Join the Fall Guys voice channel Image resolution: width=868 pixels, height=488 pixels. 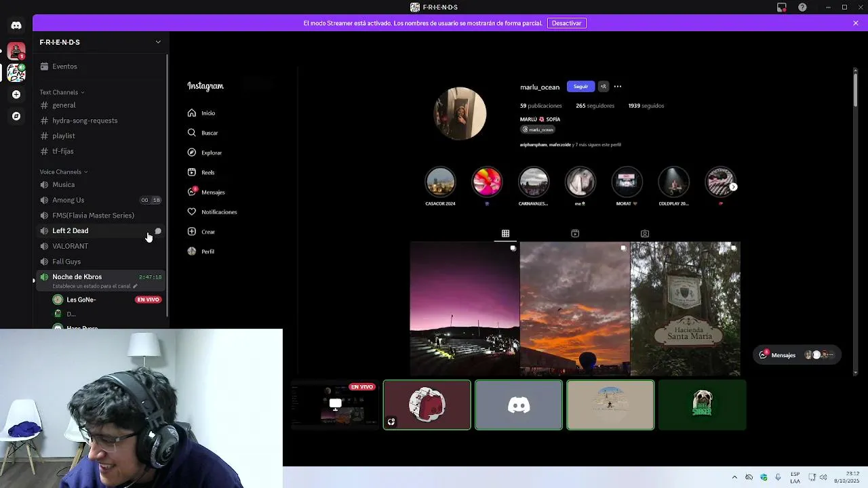click(x=100, y=262)
